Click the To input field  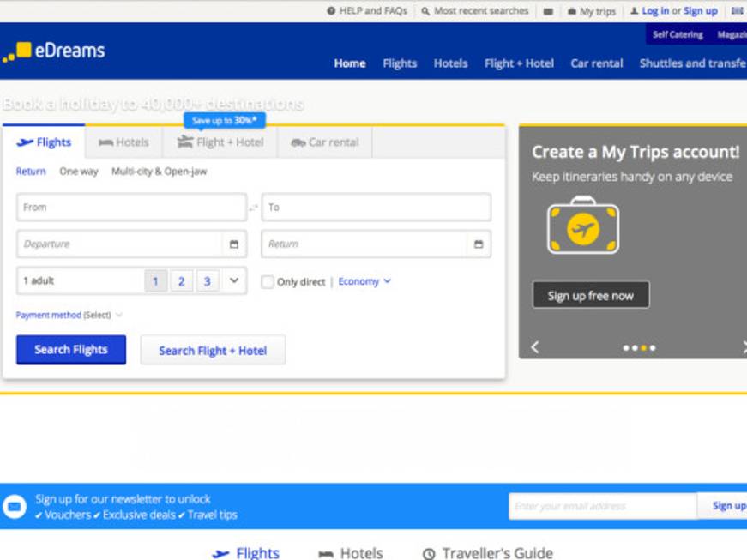pos(377,208)
